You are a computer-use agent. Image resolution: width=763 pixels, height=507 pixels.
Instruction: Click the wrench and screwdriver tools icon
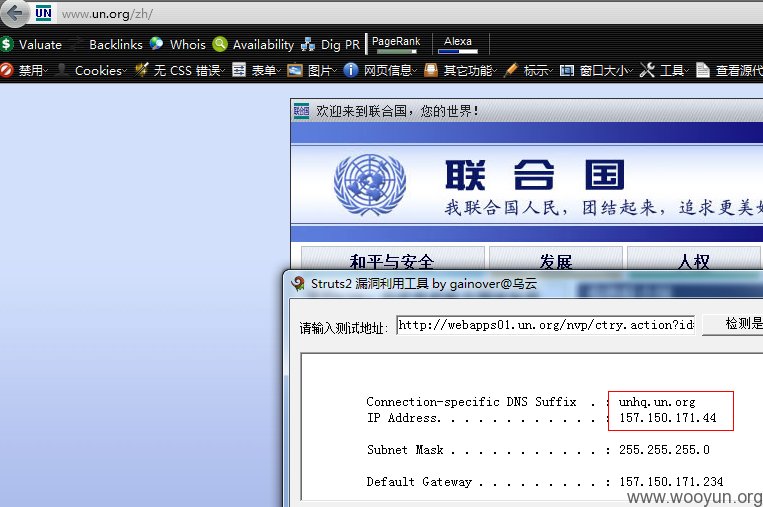tap(647, 70)
